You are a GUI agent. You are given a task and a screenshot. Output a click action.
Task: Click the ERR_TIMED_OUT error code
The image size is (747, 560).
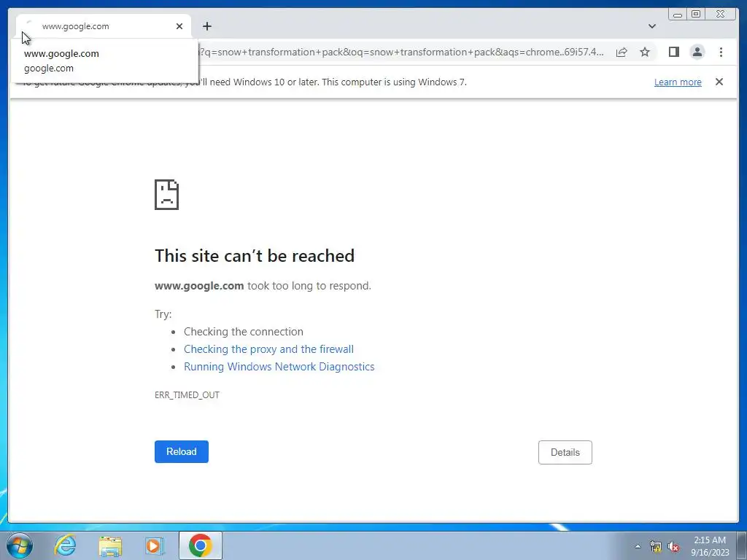[187, 394]
